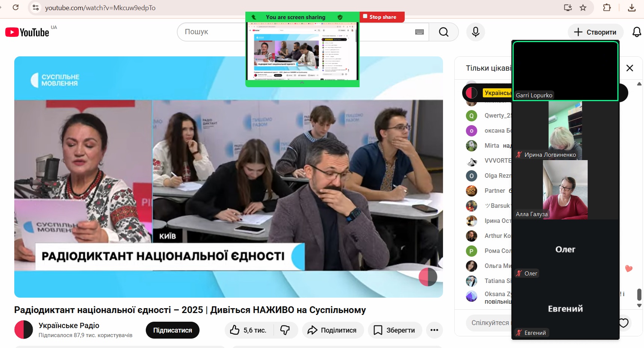Dislike the video with thumbs down

[x=285, y=330]
